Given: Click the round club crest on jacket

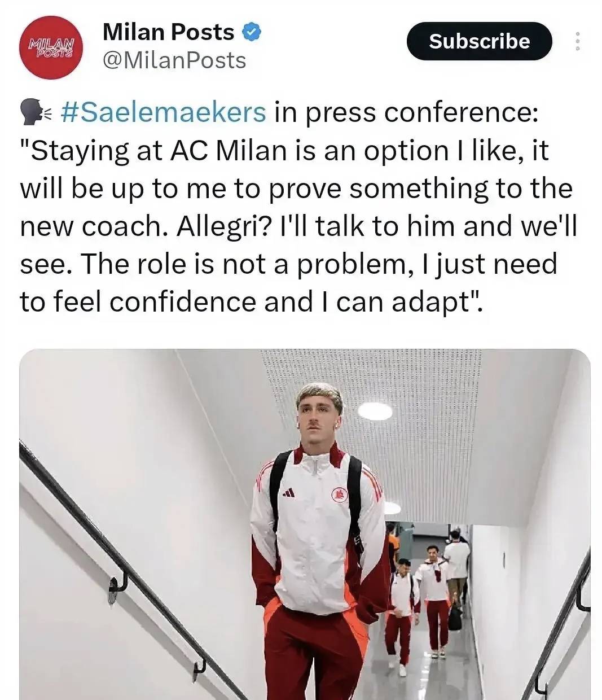Looking at the screenshot, I should (340, 493).
